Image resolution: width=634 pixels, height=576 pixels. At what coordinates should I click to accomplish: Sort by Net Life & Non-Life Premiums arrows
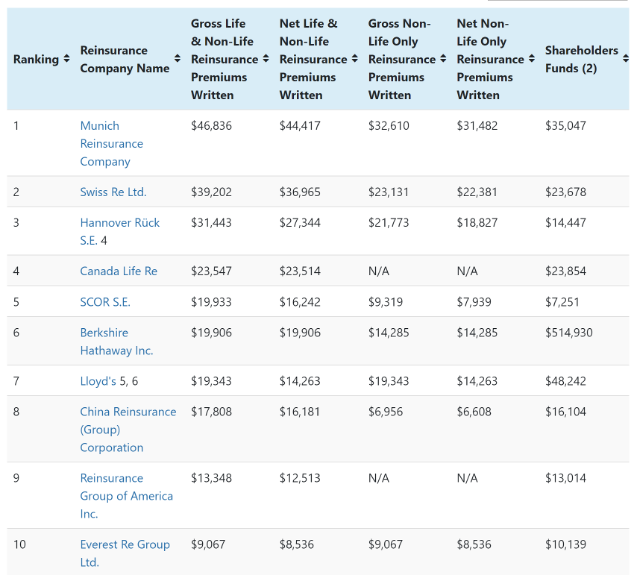click(355, 59)
